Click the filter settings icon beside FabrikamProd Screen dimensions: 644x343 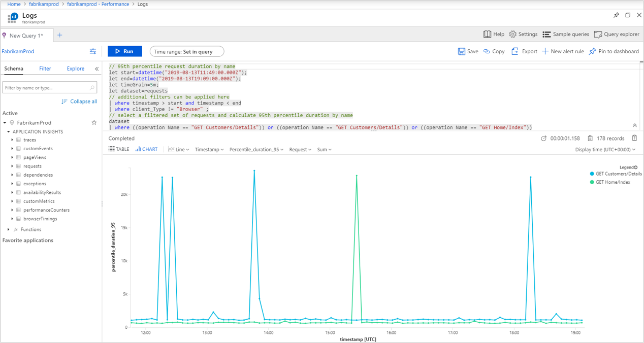93,51
